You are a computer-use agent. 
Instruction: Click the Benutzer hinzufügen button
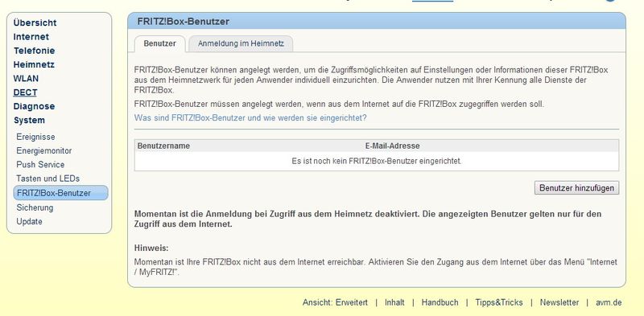pos(576,188)
